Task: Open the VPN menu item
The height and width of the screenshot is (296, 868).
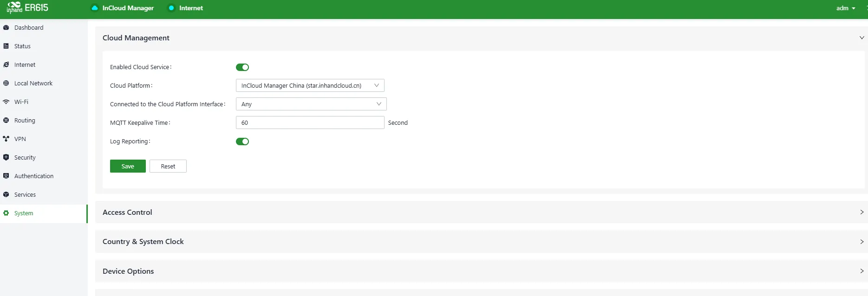Action: point(44,139)
